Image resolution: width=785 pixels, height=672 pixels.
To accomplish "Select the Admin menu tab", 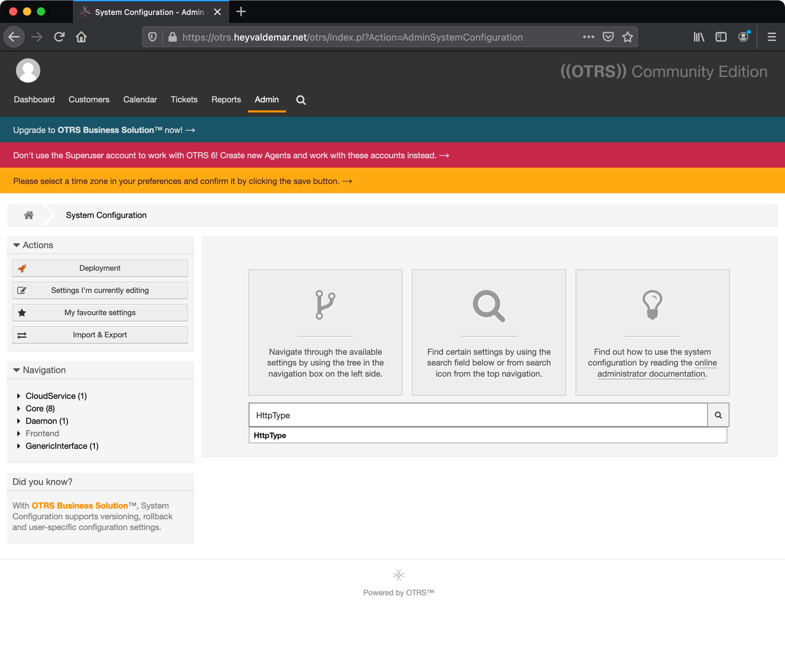I will (267, 99).
